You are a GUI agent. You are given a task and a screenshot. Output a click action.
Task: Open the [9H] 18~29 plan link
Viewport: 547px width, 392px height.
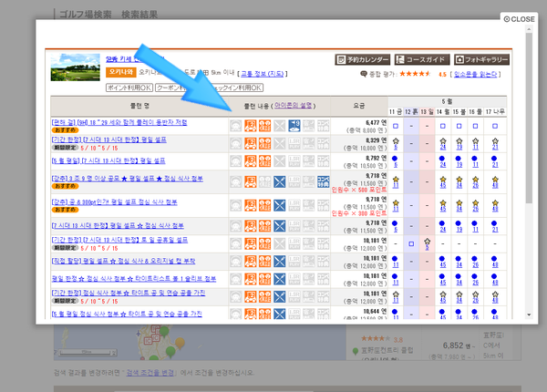point(119,122)
